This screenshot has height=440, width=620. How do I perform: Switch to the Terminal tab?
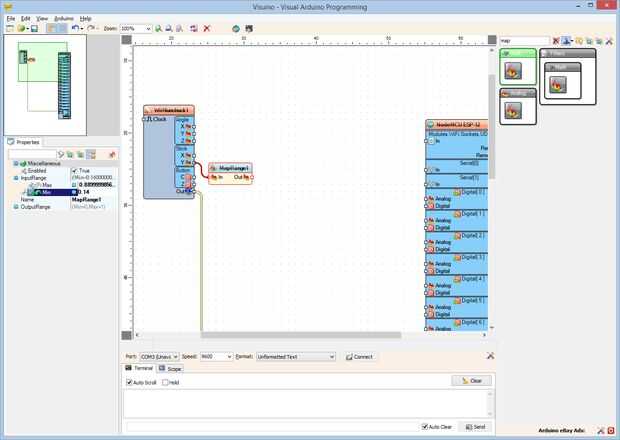point(139,368)
